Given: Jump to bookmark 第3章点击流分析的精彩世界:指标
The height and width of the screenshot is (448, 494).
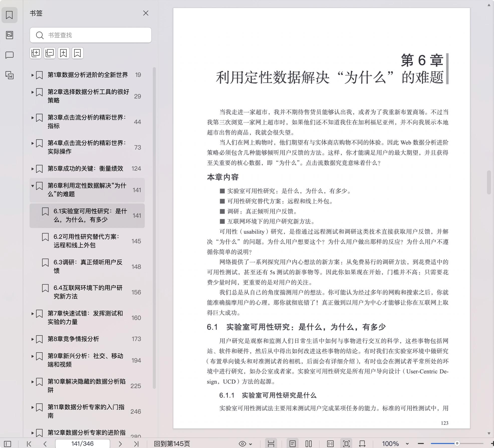Looking at the screenshot, I should tap(87, 122).
